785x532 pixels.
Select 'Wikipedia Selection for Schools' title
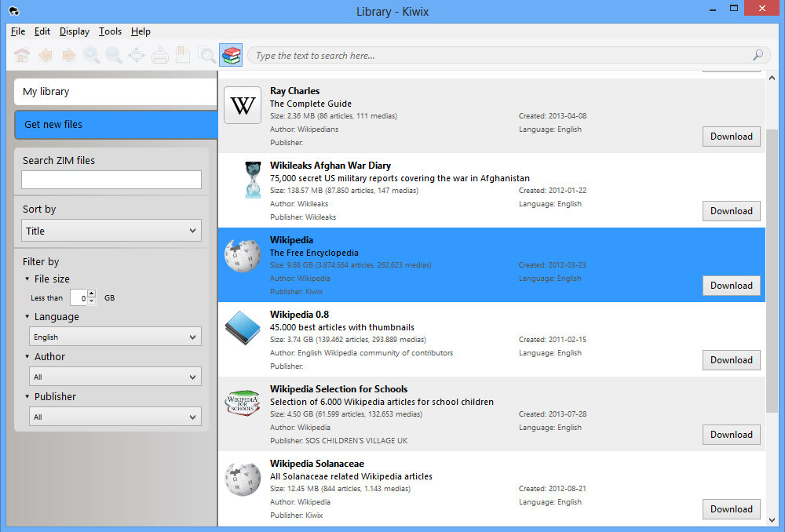[x=339, y=389]
